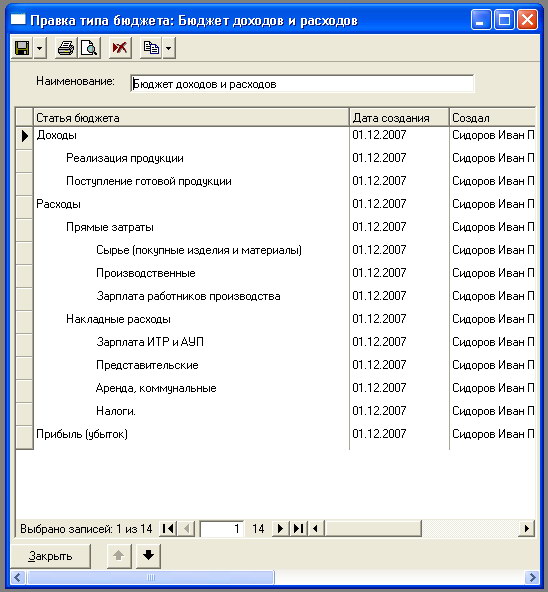Click the Закрыть button
This screenshot has height=592, width=548.
pyautogui.click(x=51, y=556)
